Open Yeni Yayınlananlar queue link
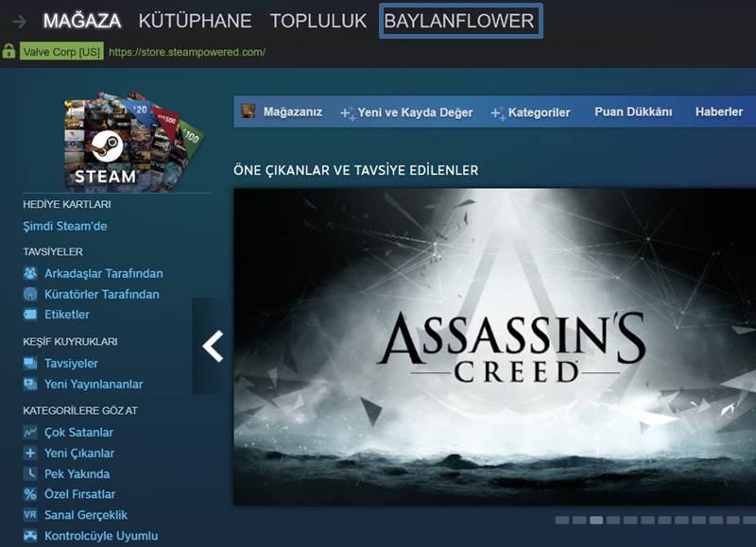The image size is (756, 547). pyautogui.click(x=94, y=385)
